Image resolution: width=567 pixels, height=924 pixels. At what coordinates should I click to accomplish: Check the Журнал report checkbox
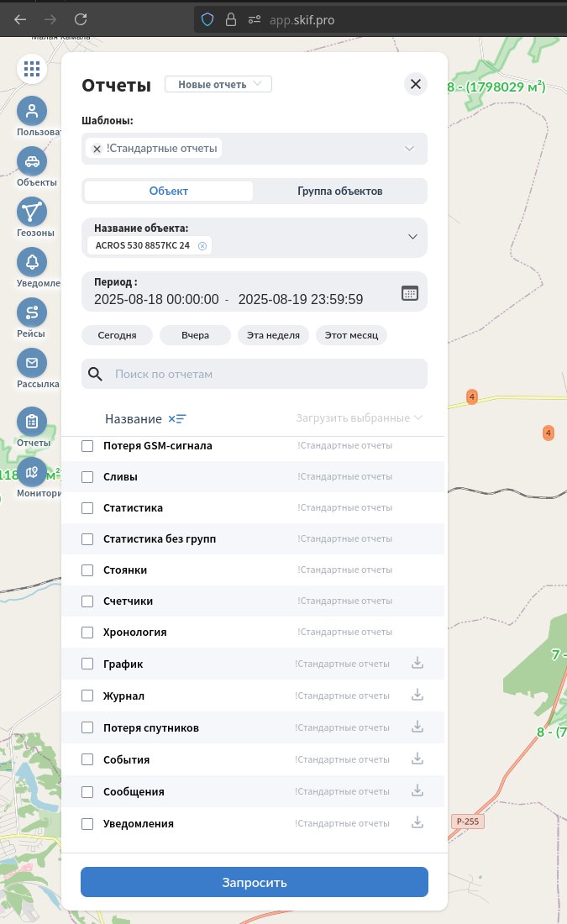coord(87,696)
